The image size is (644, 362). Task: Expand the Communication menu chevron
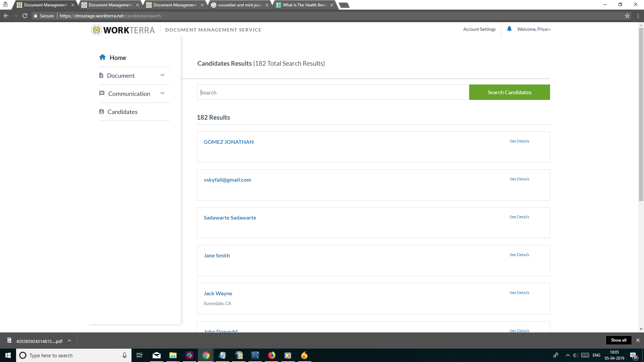click(x=162, y=93)
